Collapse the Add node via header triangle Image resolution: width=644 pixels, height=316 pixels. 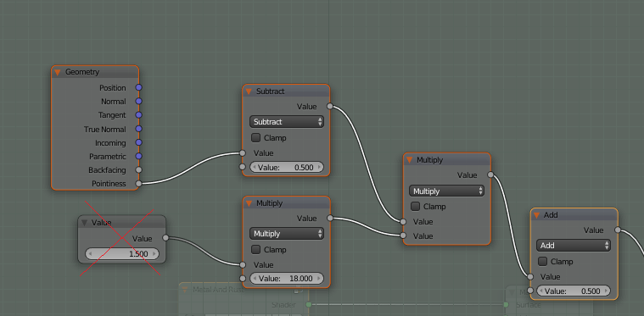(x=536, y=215)
